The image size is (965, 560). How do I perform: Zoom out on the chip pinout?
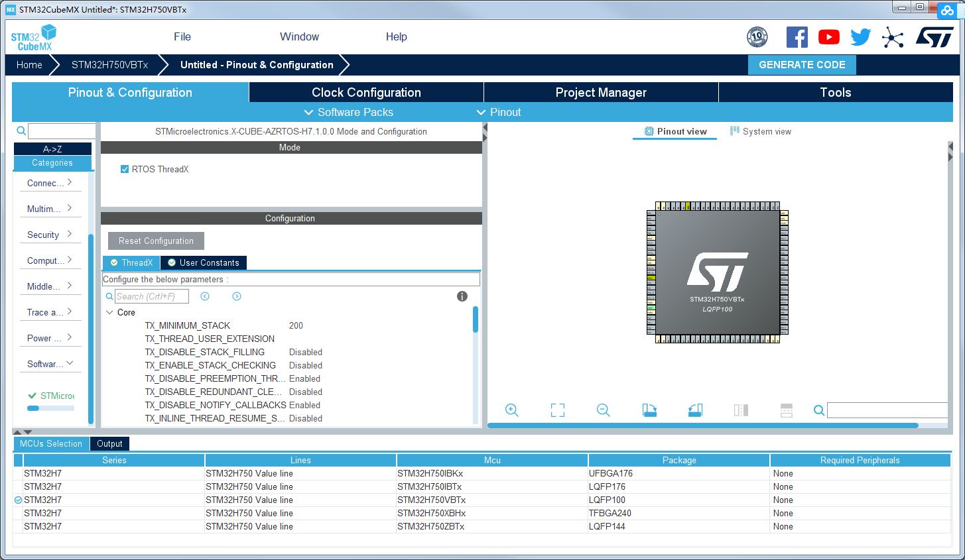(x=604, y=410)
